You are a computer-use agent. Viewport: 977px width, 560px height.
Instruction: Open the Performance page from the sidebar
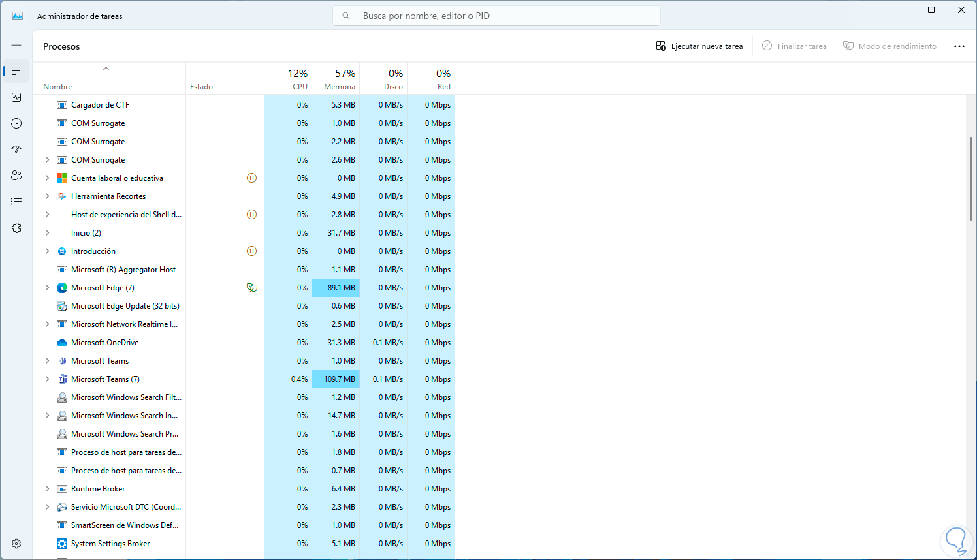pos(16,97)
